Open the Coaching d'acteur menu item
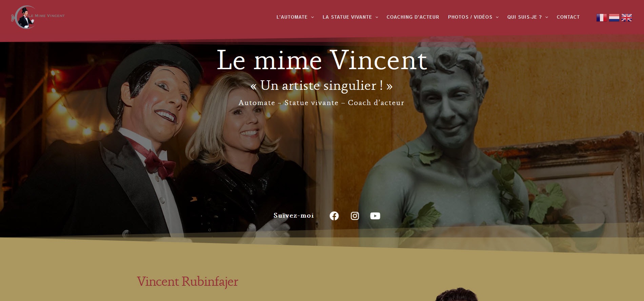Screen dimensions: 644x301 (413, 17)
